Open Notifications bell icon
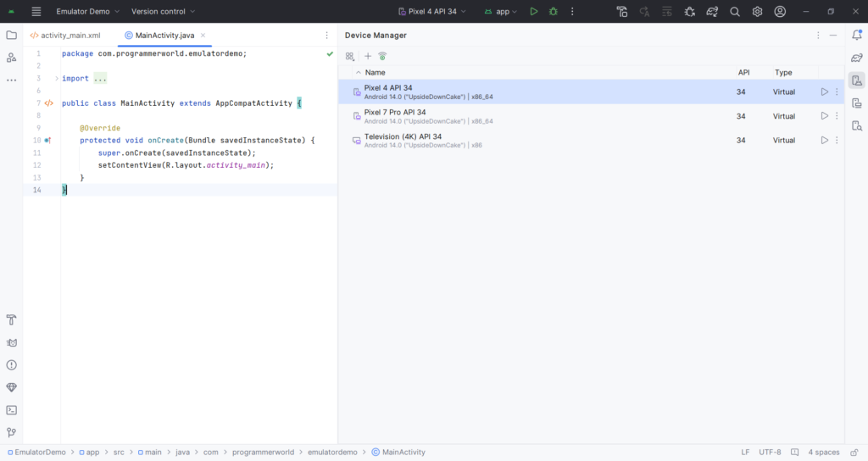 tap(857, 35)
